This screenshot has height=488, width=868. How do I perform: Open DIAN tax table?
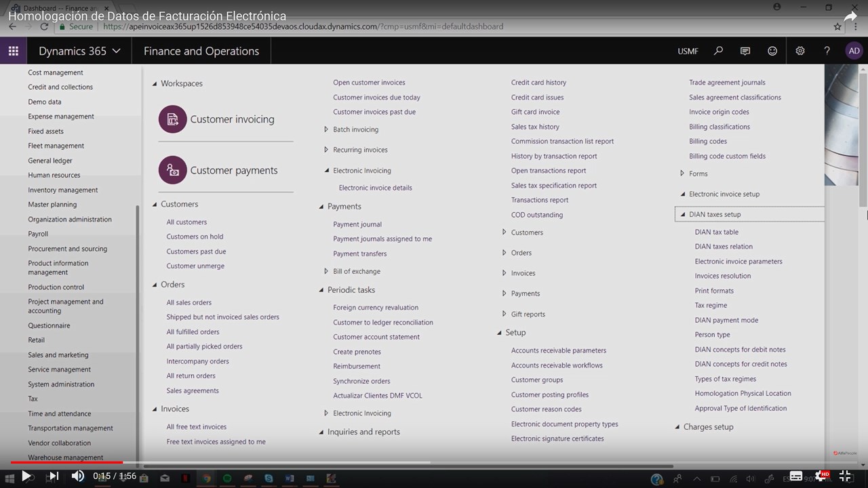(717, 232)
